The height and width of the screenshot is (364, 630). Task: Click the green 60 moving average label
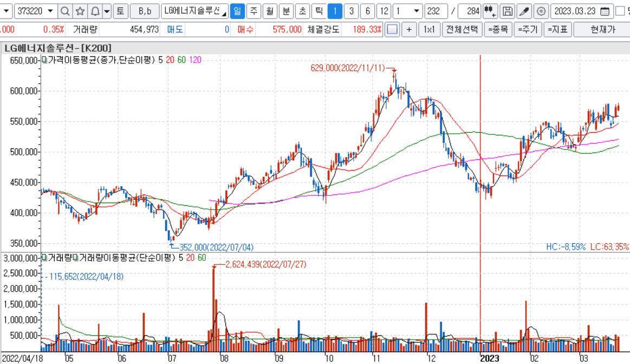pos(181,60)
